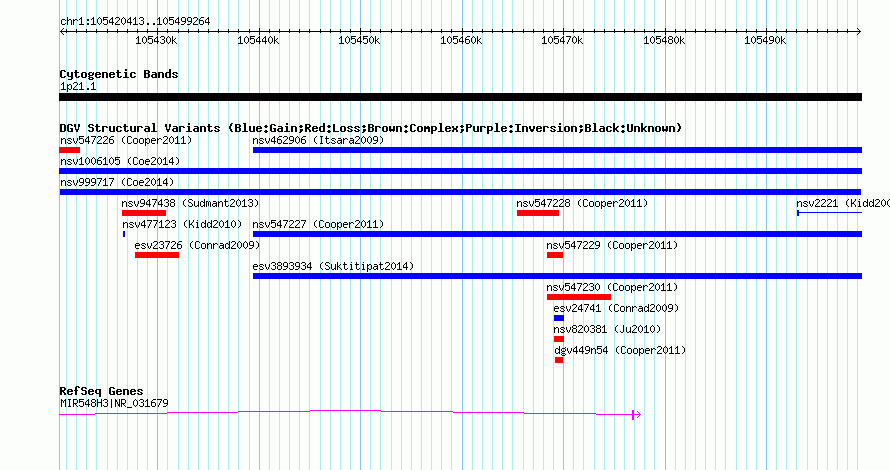This screenshot has width=890, height=470.
Task: Click the RefSeq Genes track title
Action: coord(102,391)
